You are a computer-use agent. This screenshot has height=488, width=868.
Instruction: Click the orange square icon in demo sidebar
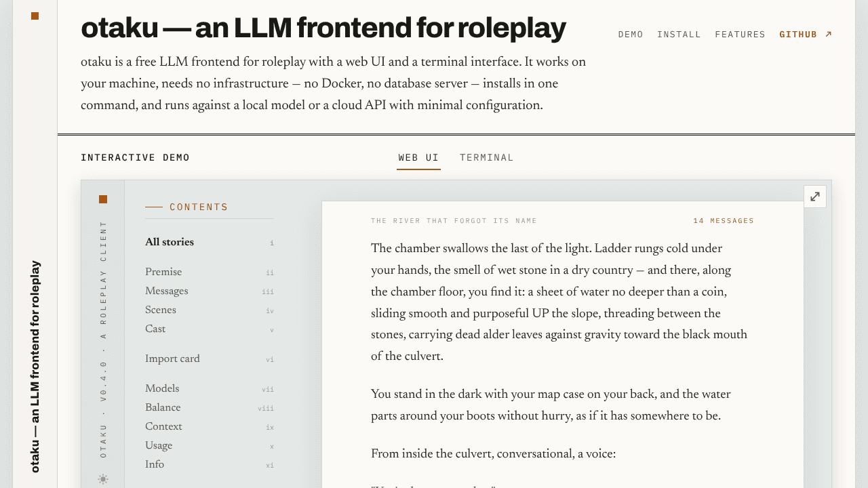(x=103, y=199)
